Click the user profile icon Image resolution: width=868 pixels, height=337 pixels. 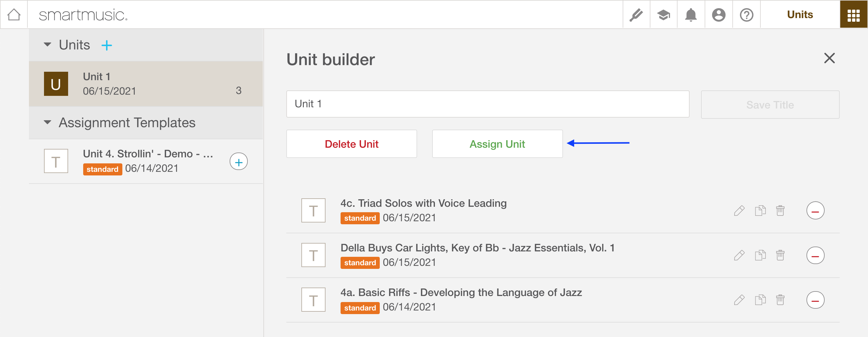tap(719, 15)
